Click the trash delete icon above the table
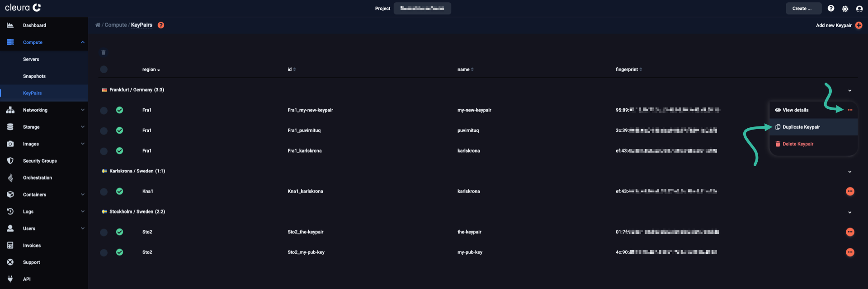Image resolution: width=868 pixels, height=289 pixels. [x=104, y=52]
